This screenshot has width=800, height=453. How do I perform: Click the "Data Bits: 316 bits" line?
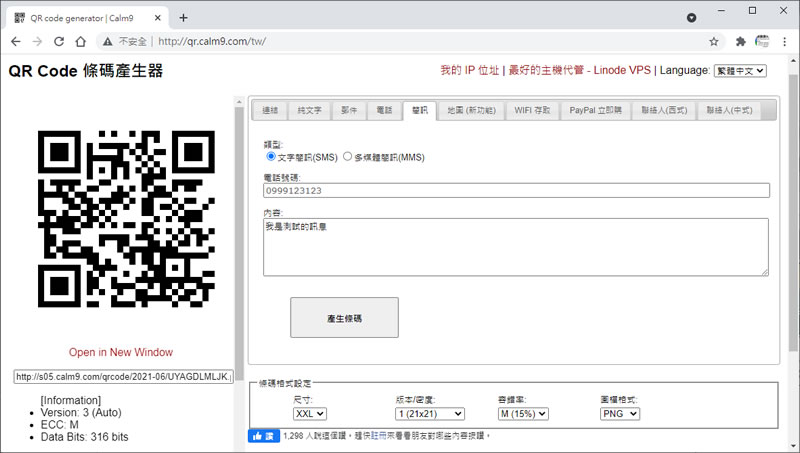(85, 437)
